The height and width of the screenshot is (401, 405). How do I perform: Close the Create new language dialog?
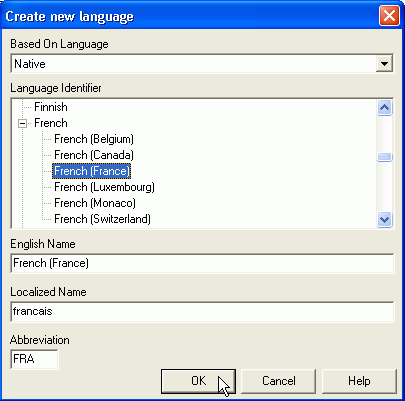(389, 15)
